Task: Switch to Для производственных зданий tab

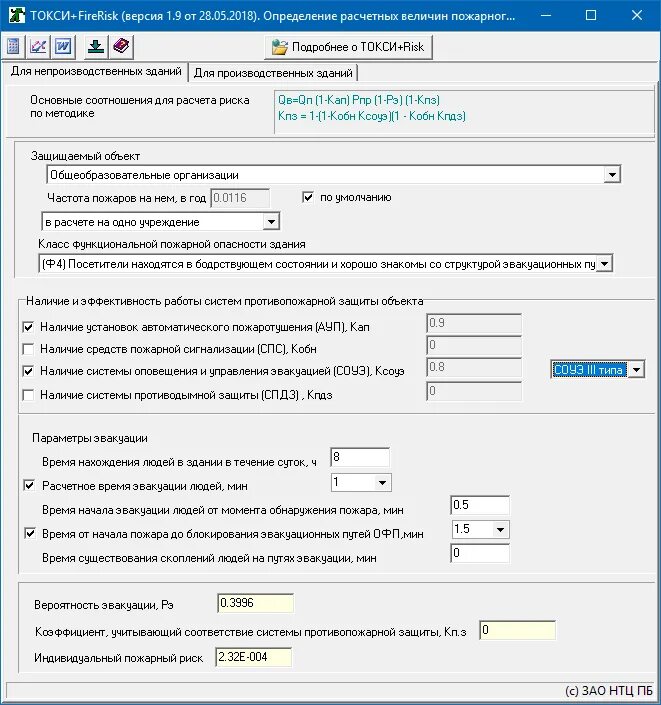Action: 273,73
